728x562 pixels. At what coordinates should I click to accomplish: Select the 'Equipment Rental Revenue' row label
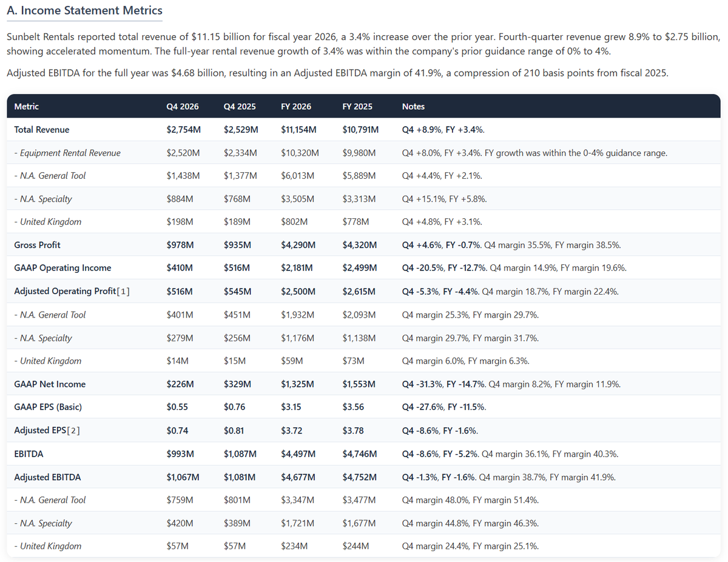coord(67,153)
